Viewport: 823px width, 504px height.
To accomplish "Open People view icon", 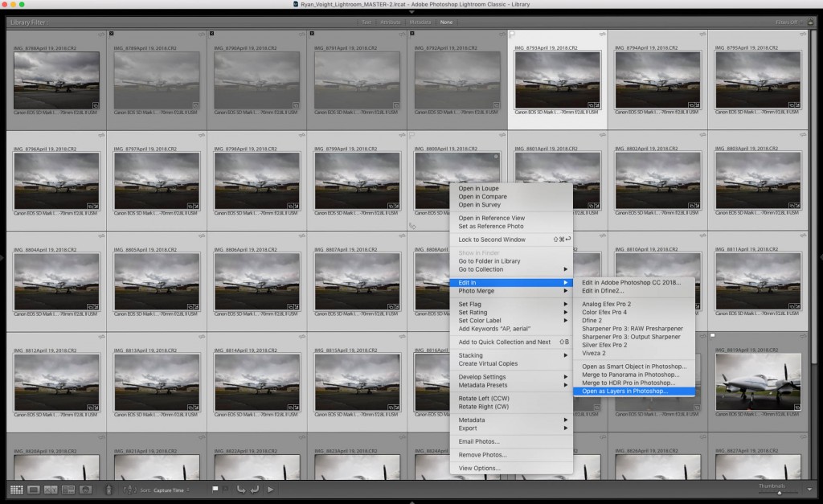I will [85, 490].
